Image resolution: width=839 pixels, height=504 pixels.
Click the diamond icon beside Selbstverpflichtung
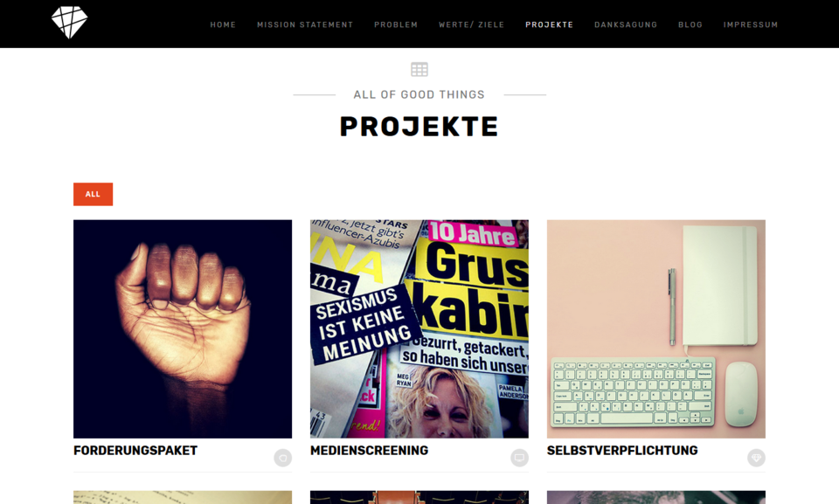point(756,458)
